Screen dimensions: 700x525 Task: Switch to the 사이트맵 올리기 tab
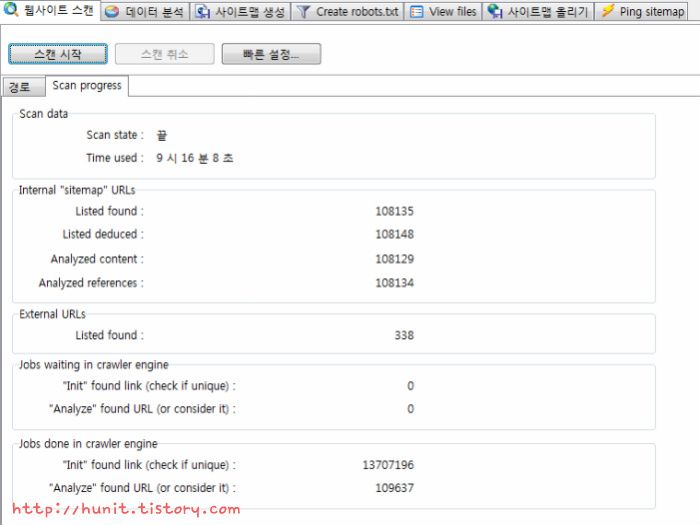(x=538, y=12)
